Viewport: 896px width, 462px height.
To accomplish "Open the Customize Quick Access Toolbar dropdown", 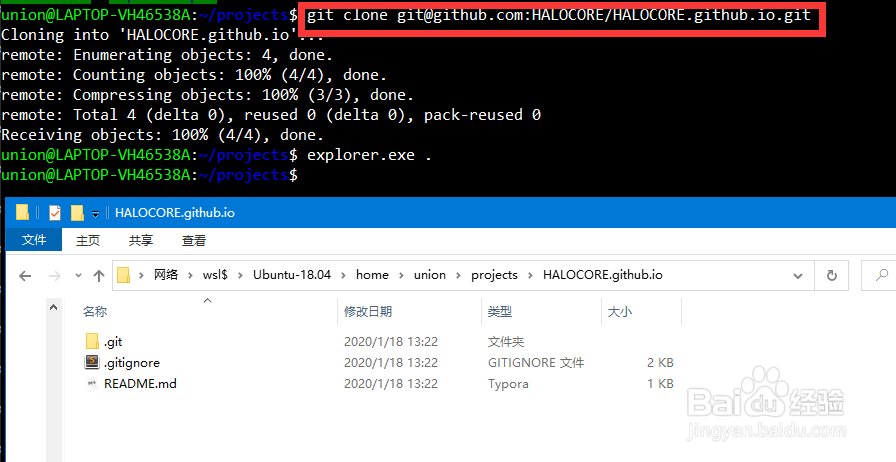I will pos(95,214).
